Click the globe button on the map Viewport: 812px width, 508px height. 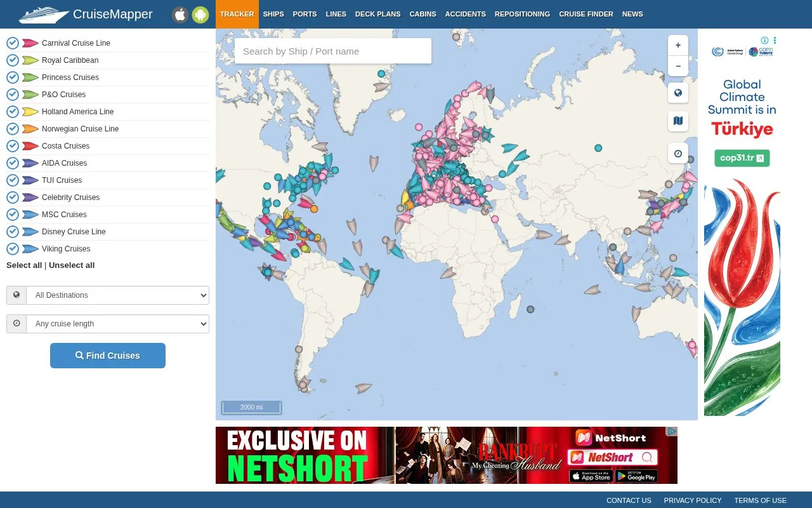pyautogui.click(x=678, y=93)
